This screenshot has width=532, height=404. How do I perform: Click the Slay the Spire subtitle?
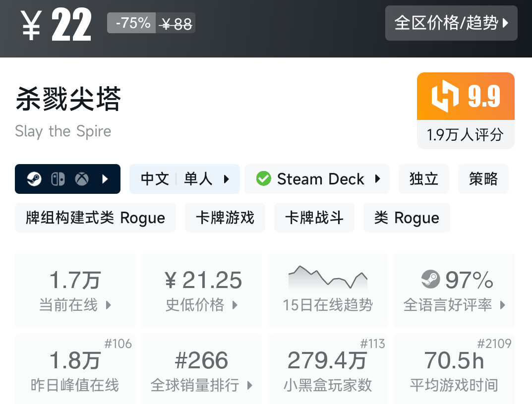click(x=63, y=131)
